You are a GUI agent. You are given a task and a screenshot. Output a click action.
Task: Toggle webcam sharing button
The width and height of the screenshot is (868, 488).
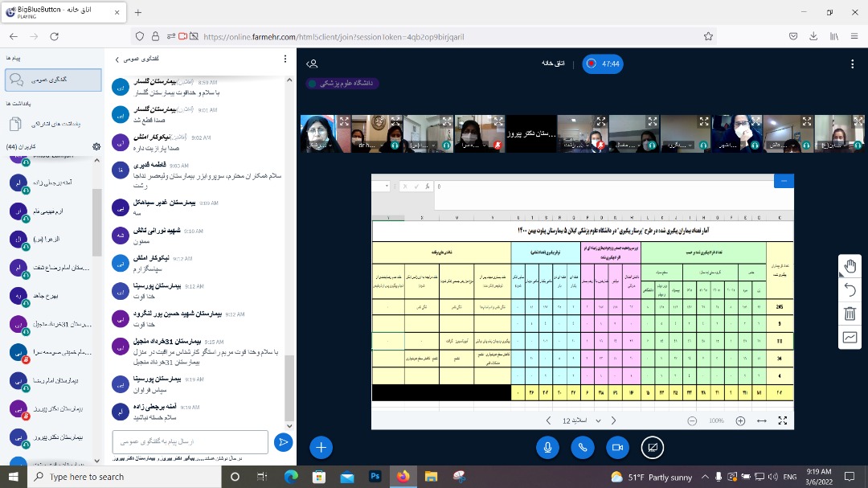tap(617, 447)
